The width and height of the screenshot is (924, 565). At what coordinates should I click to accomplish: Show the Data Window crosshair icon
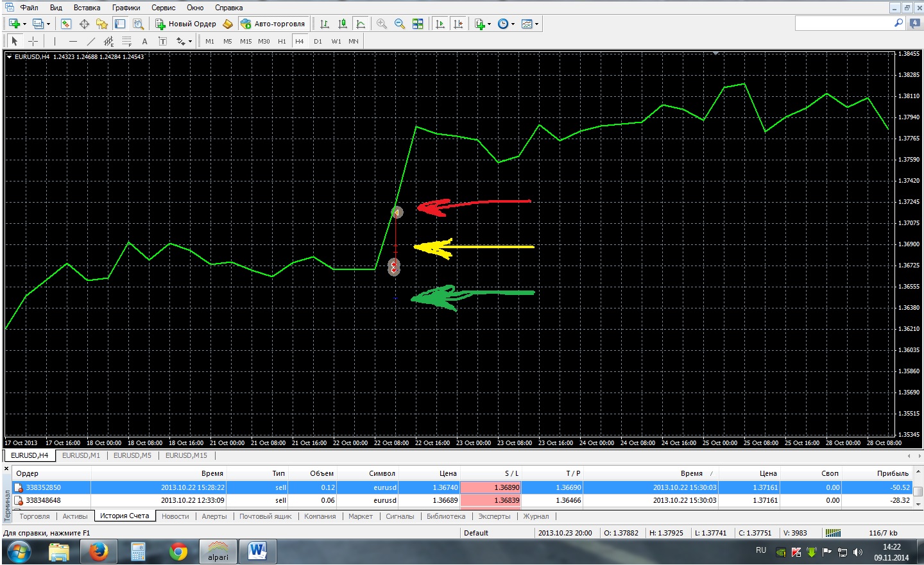pos(84,24)
